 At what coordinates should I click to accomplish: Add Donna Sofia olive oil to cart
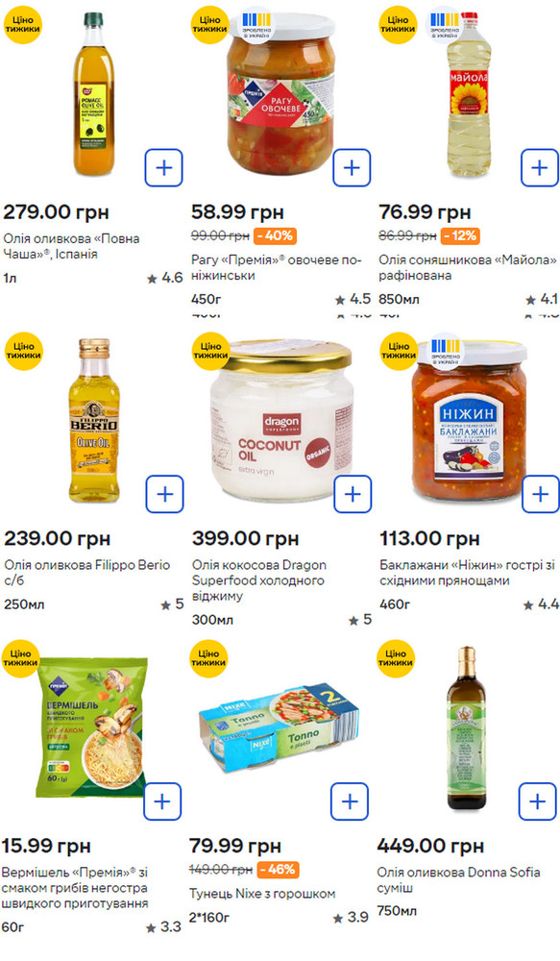537,801
